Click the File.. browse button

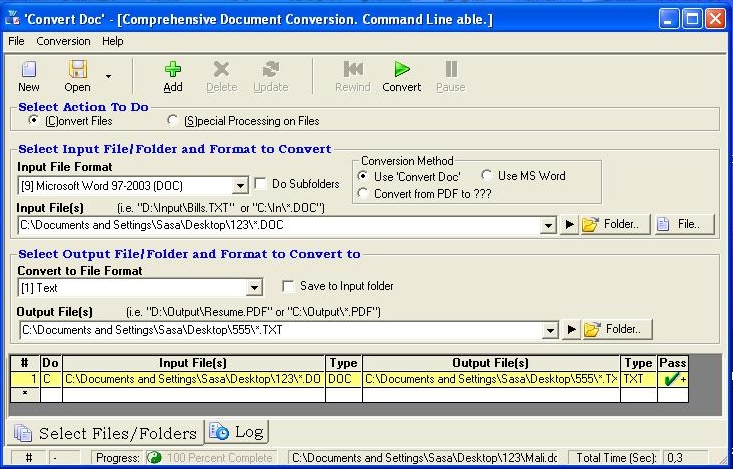pos(685,224)
